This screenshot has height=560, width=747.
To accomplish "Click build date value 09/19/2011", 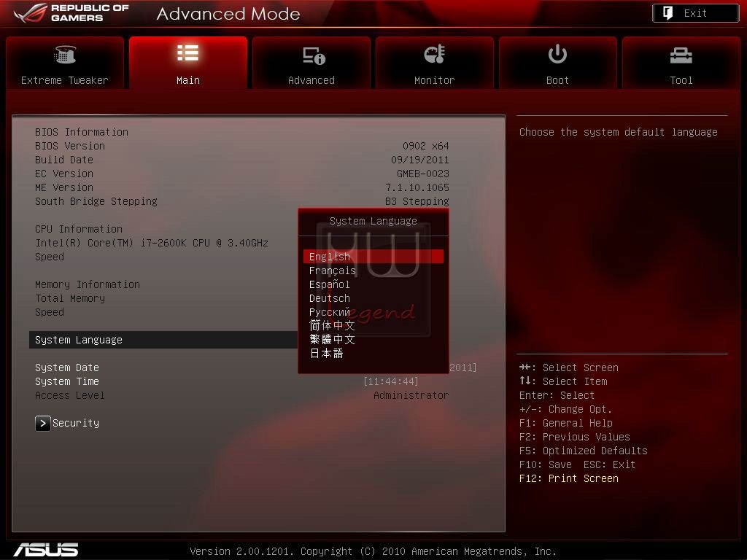I will coord(420,160).
